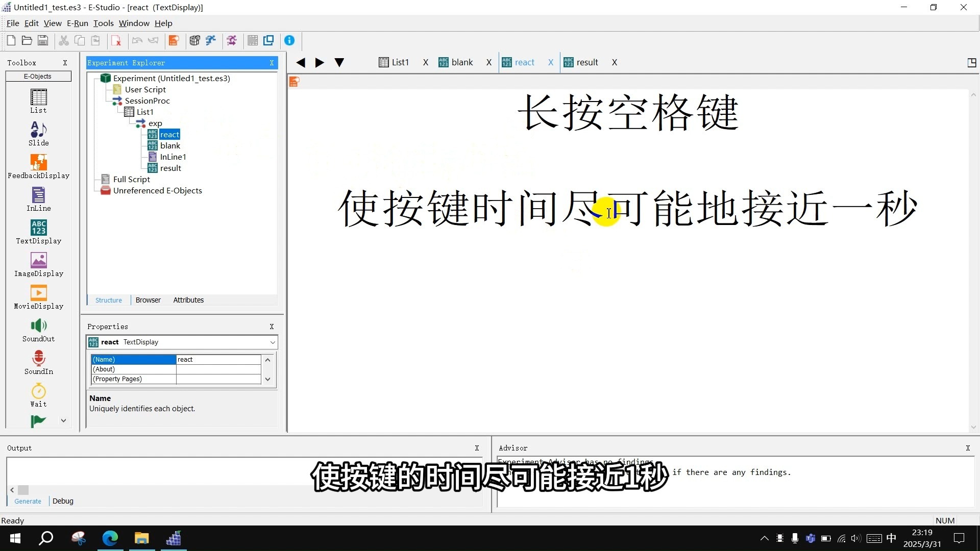The width and height of the screenshot is (980, 551).
Task: Select the InLine1 object under exp
Action: click(x=172, y=157)
